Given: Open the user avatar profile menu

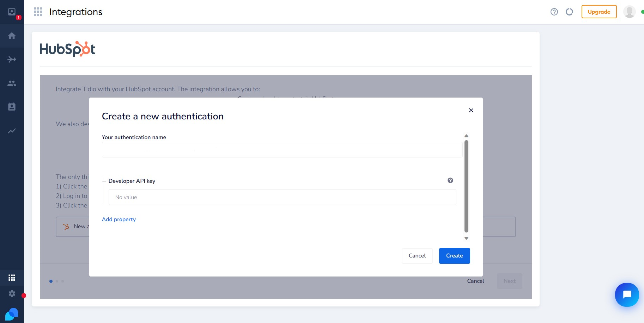Looking at the screenshot, I should tap(629, 12).
